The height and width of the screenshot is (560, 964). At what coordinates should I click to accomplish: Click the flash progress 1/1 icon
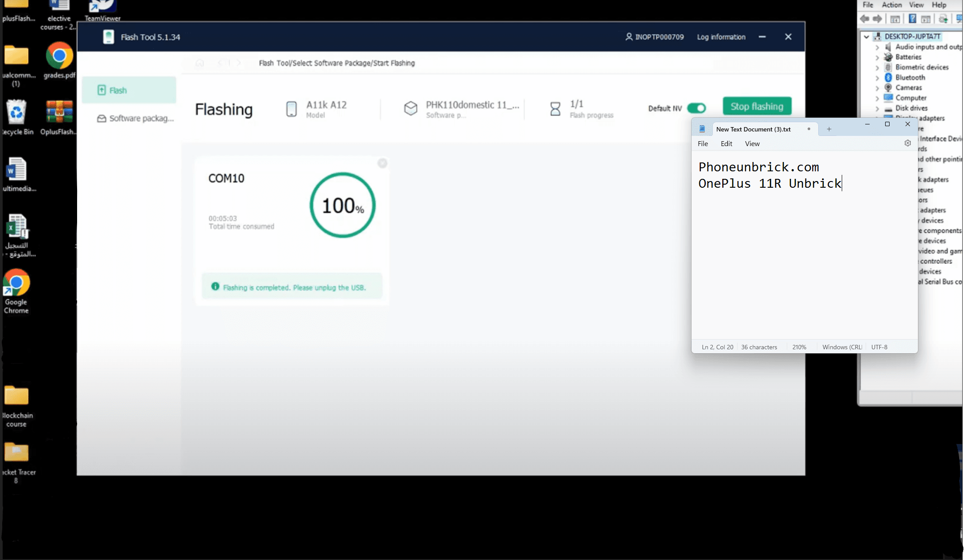pyautogui.click(x=554, y=108)
